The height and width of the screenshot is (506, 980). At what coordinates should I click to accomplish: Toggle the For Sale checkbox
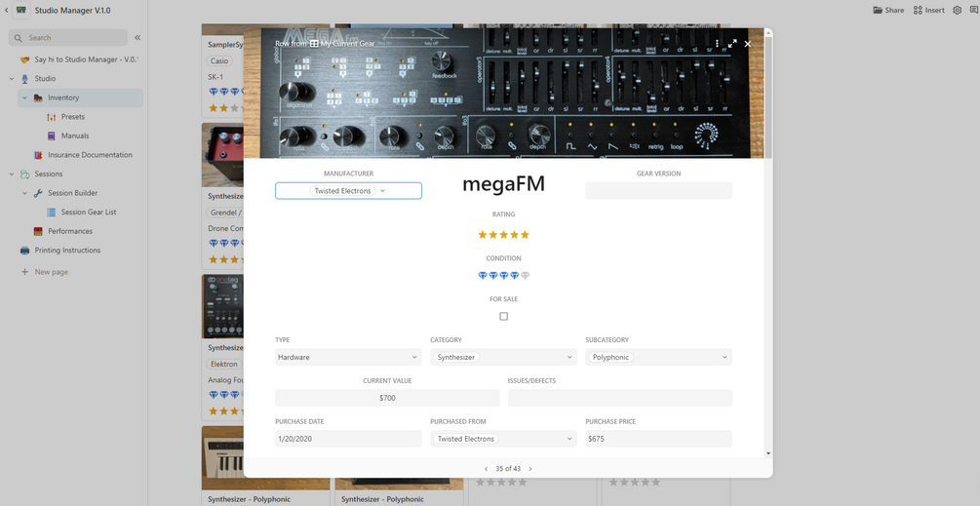(x=504, y=316)
